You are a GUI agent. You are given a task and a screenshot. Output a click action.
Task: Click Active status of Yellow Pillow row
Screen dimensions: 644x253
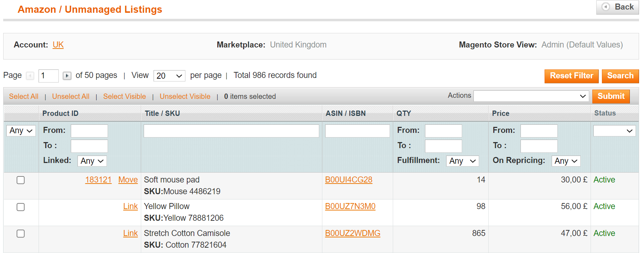604,206
